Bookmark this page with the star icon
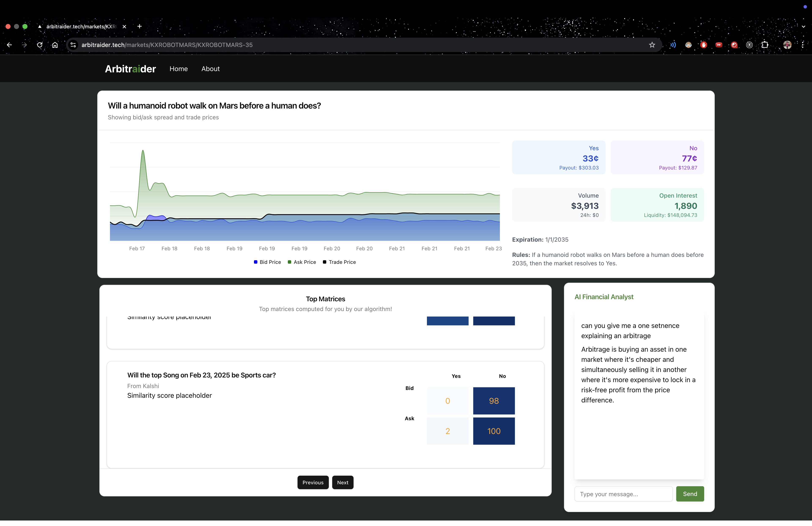The width and height of the screenshot is (812, 526). tap(652, 45)
